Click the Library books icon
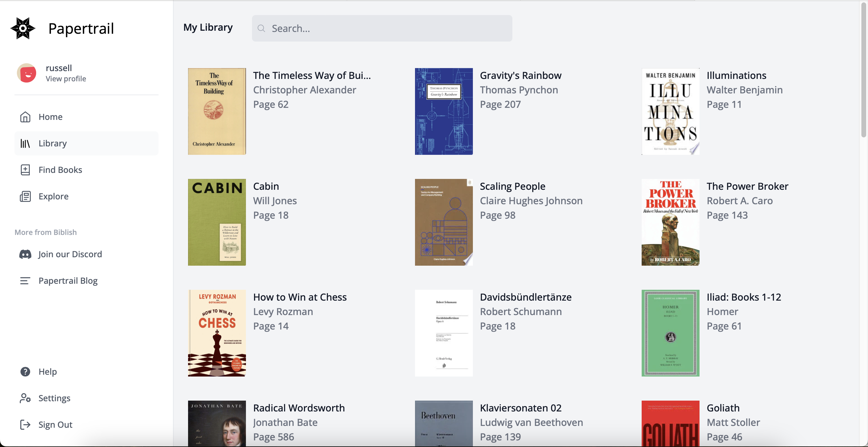The image size is (868, 447). click(x=25, y=143)
